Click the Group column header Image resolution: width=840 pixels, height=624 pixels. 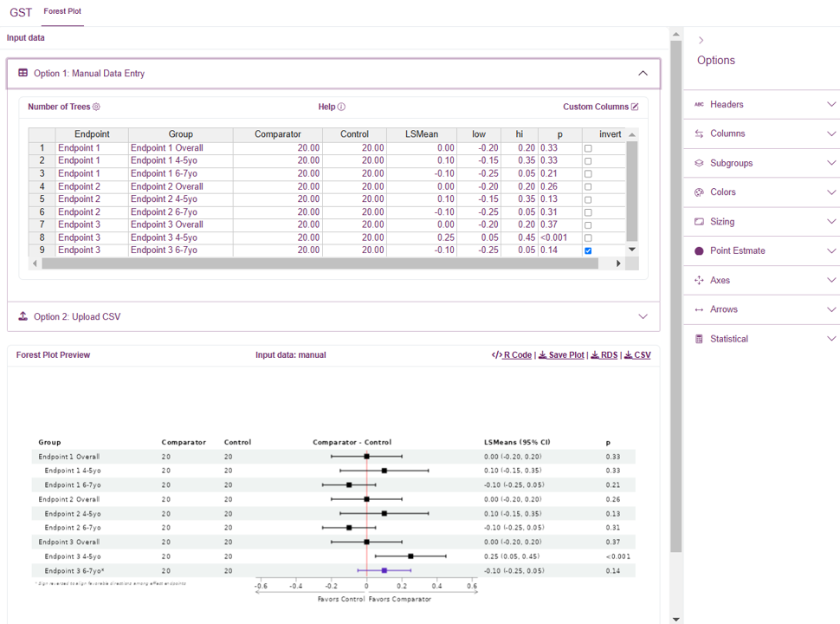click(x=181, y=134)
